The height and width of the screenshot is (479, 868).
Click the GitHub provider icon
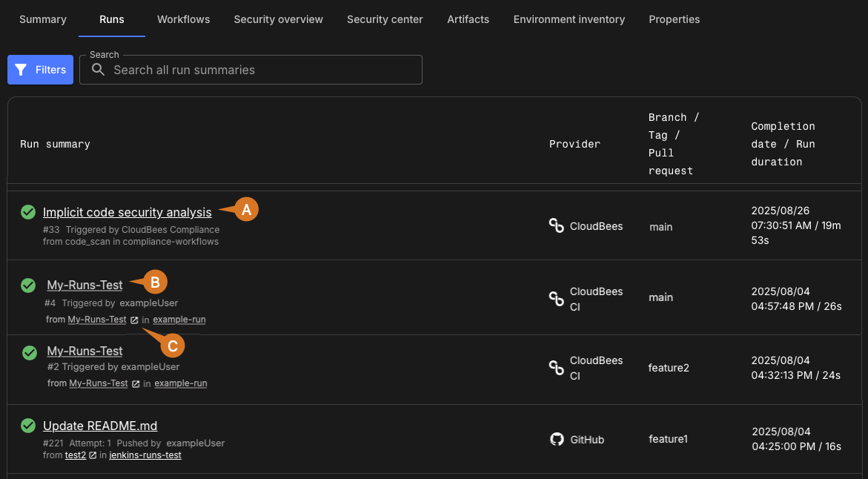(557, 439)
